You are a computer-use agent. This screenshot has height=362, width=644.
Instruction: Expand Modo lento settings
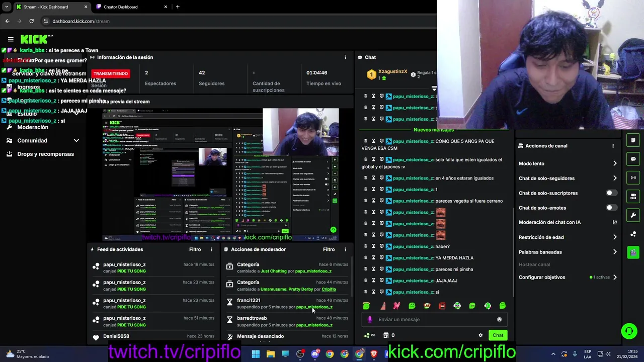pos(615,163)
